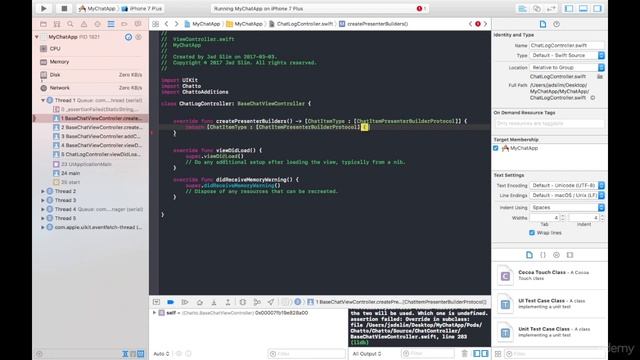Open the Symbol navigator icon

point(57,24)
